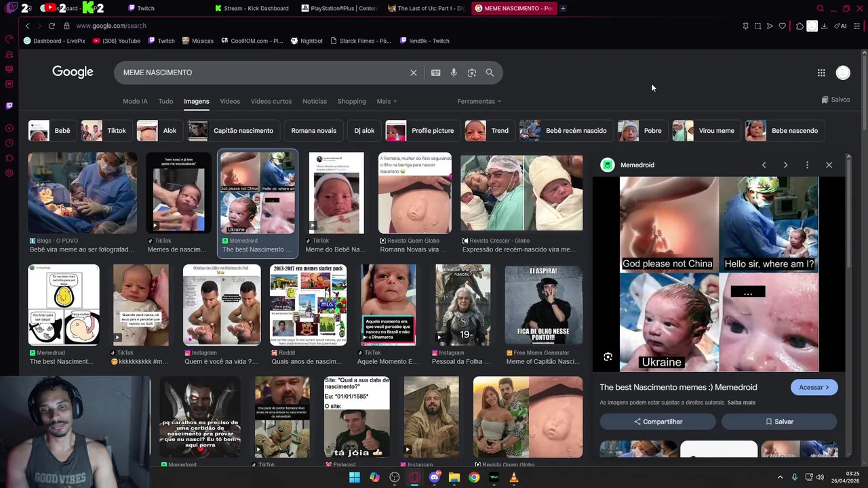Open the Dashboard - LivePix bookmark
Screen dimensions: 868x488
(x=54, y=41)
